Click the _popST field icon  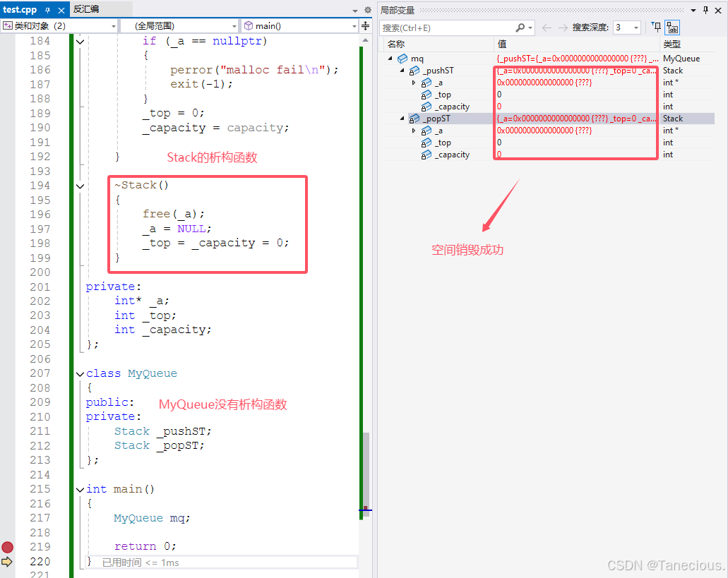pos(414,119)
